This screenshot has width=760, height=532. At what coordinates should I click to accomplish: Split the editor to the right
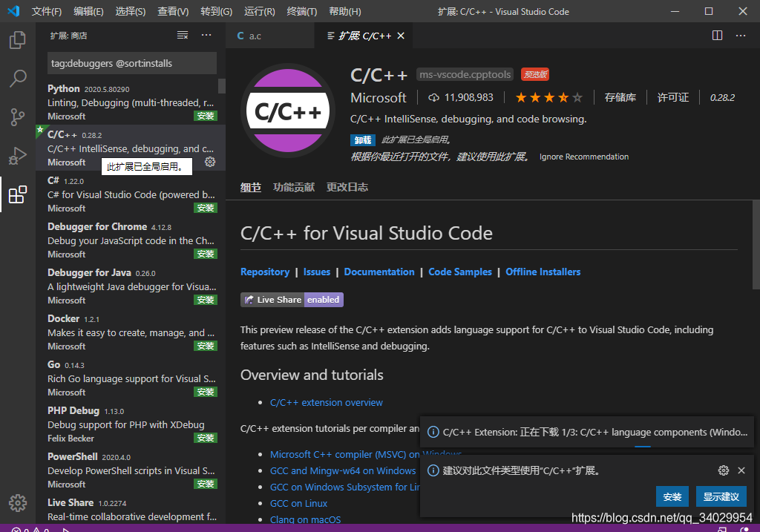(718, 36)
